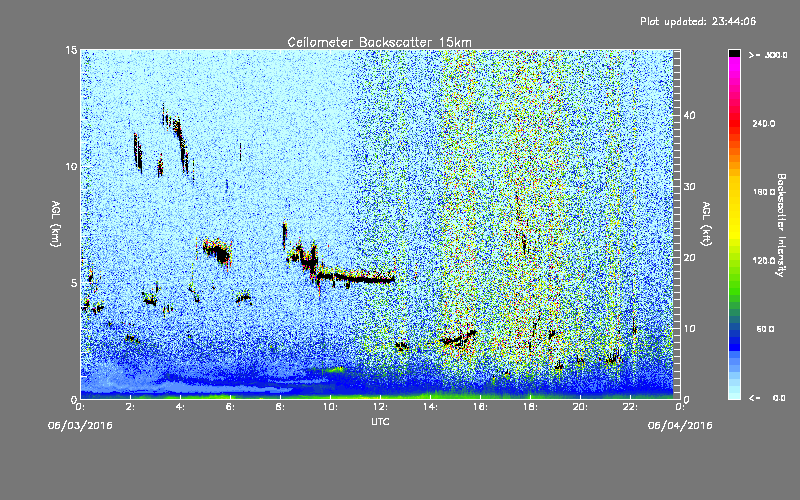Pick the black top swatch of colorbar

pos(734,53)
